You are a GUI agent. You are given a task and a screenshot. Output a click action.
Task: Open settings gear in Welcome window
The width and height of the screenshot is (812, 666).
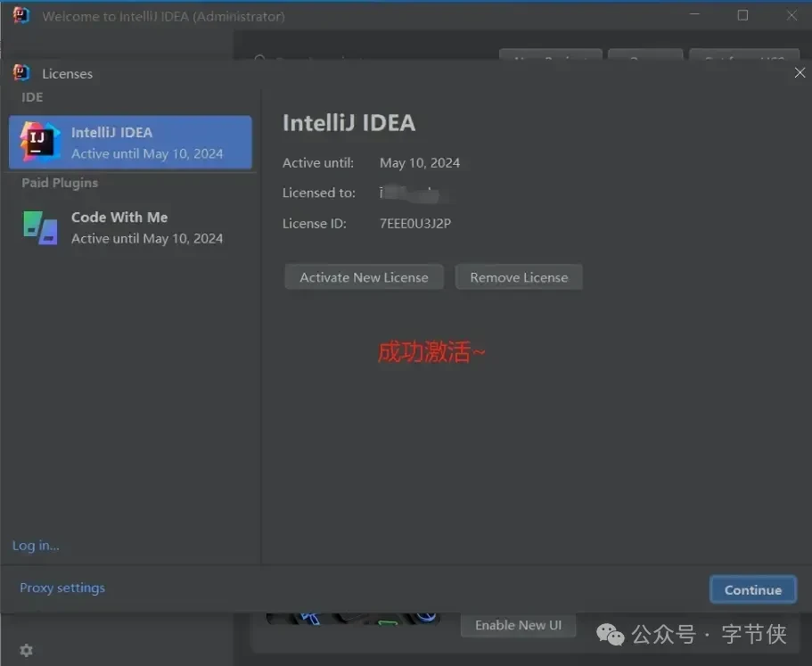click(26, 650)
